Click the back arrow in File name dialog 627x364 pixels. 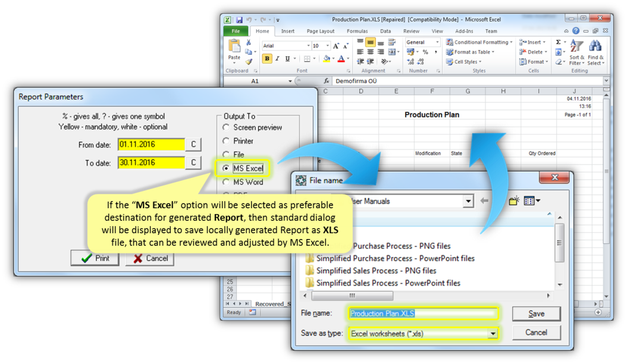coord(484,201)
